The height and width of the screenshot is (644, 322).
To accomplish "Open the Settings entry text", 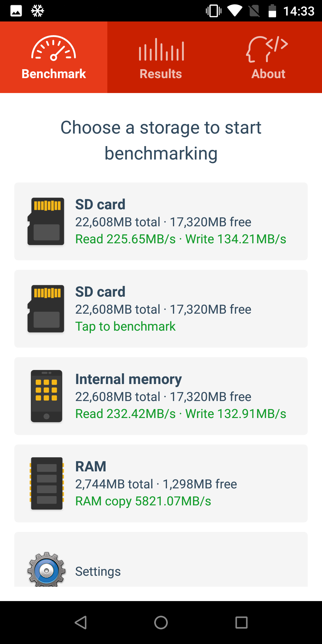I will (x=98, y=572).
